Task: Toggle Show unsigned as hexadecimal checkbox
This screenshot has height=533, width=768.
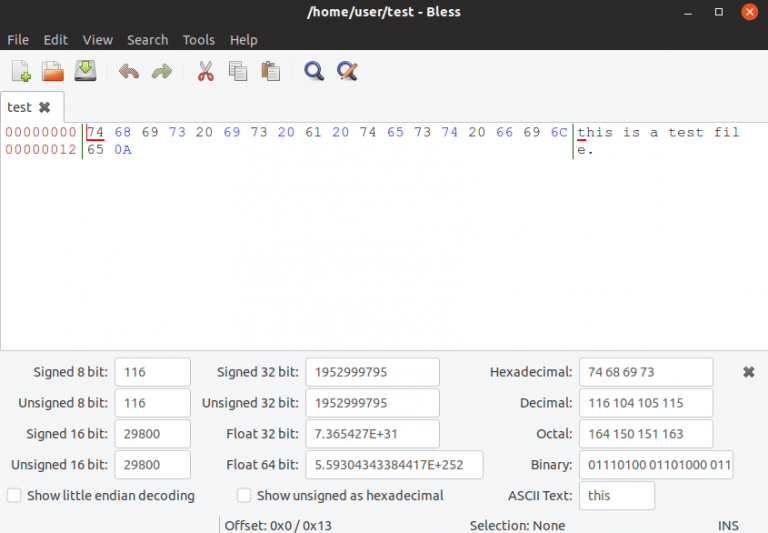Action: click(244, 495)
